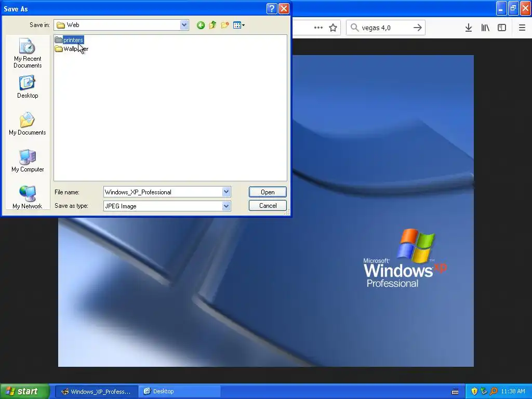Close the Save As dialog
Screen dimensions: 532x399
(x=284, y=8)
